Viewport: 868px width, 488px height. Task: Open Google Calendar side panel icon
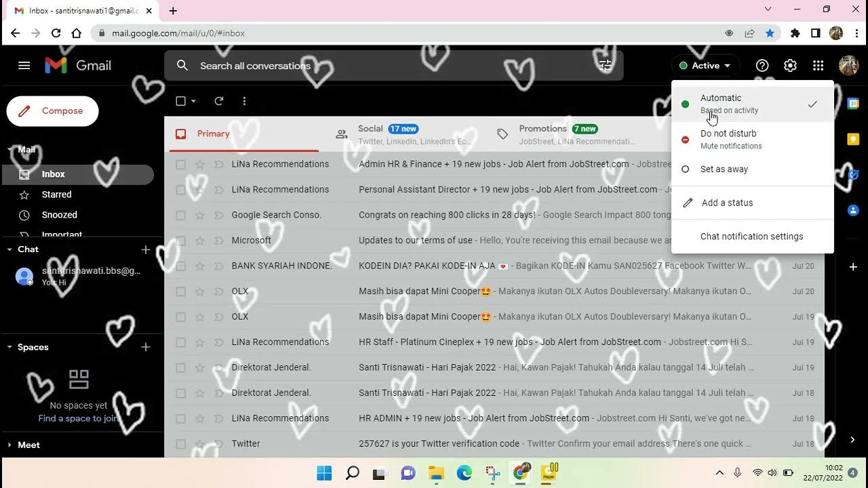pos(853,104)
